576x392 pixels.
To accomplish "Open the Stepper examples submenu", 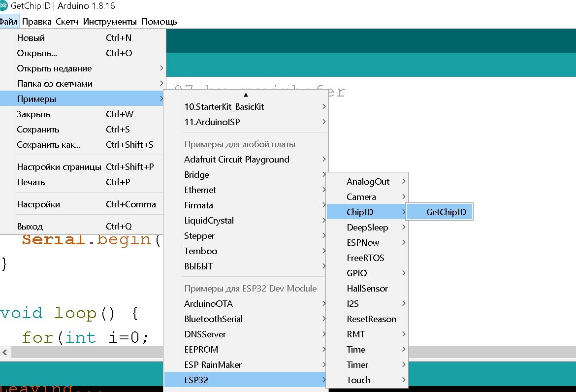I will click(246, 236).
